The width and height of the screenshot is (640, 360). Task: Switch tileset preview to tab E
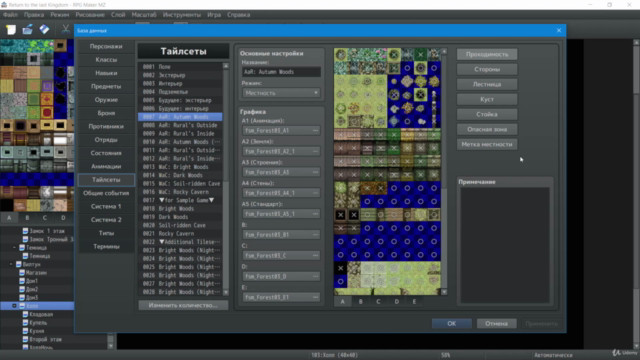pos(414,302)
